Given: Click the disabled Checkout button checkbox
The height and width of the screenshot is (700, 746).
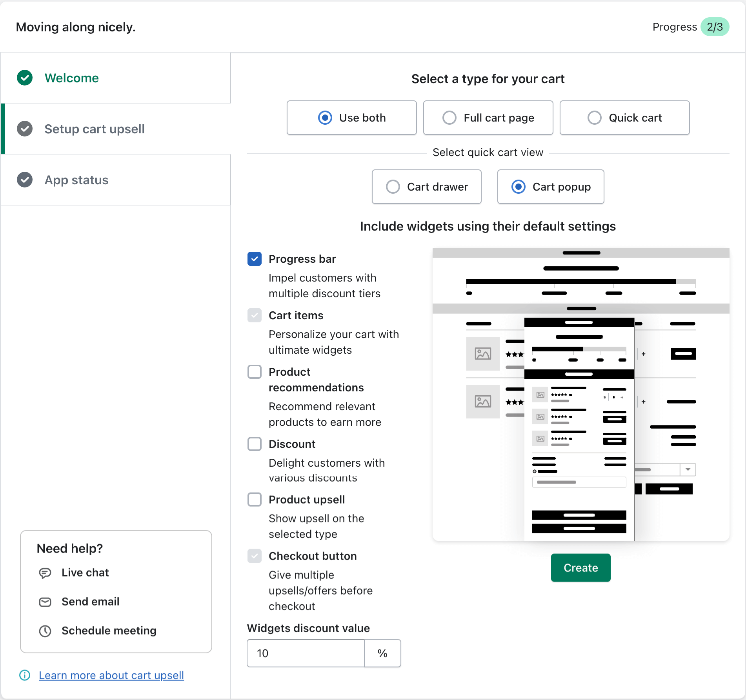Looking at the screenshot, I should (255, 556).
